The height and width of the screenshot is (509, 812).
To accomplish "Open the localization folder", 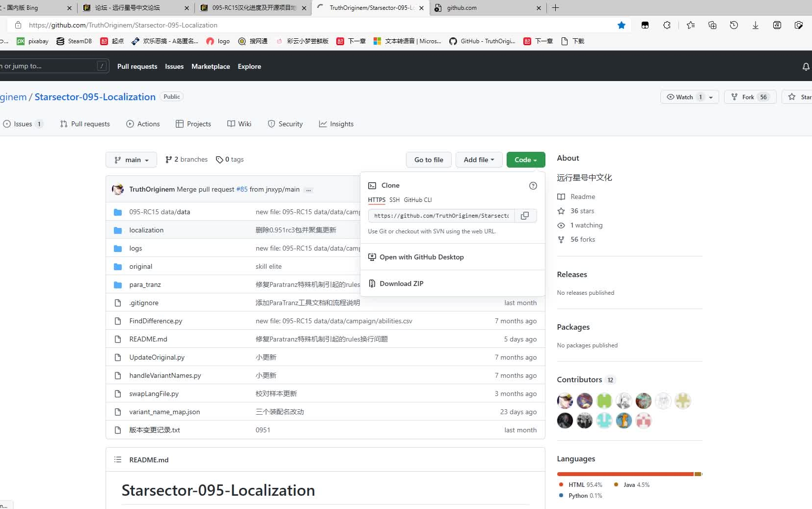I will click(146, 230).
